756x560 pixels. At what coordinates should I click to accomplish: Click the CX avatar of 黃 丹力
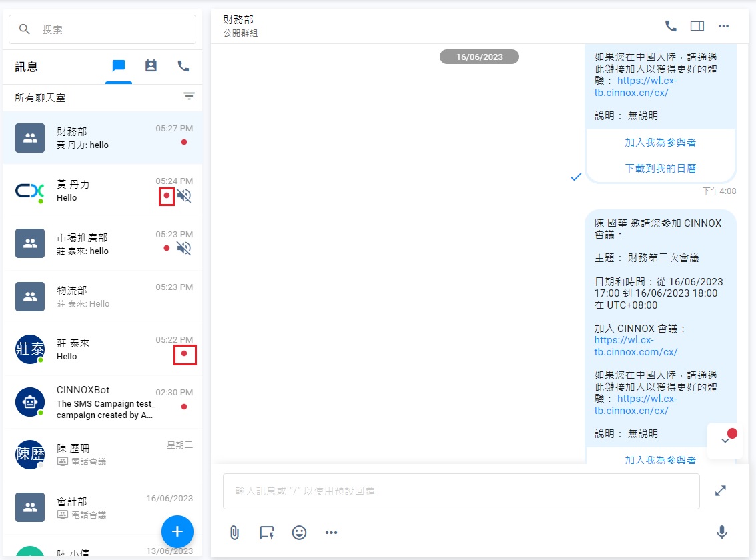click(x=30, y=191)
